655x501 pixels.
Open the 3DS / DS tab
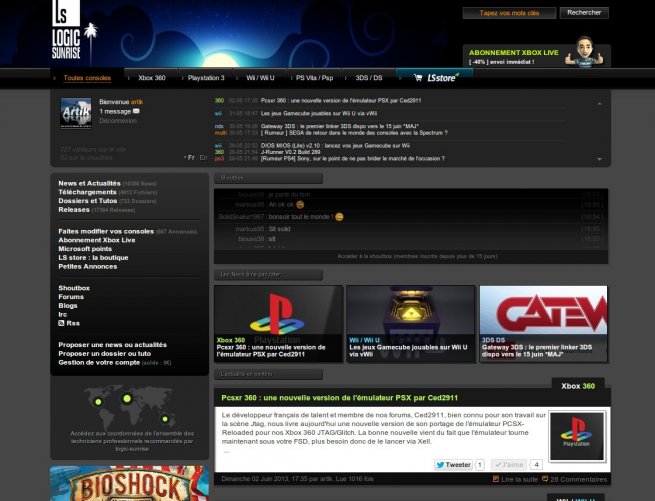369,78
